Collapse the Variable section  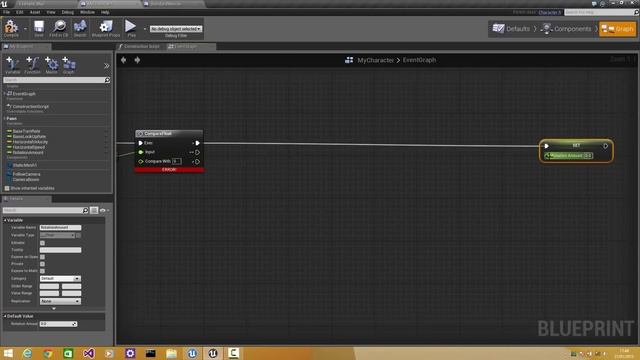pyautogui.click(x=5, y=220)
